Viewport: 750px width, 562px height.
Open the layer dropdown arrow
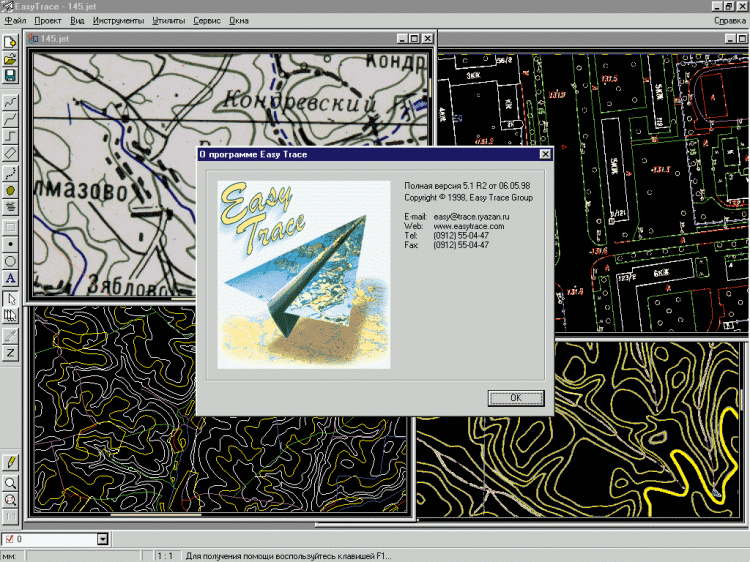coord(102,539)
